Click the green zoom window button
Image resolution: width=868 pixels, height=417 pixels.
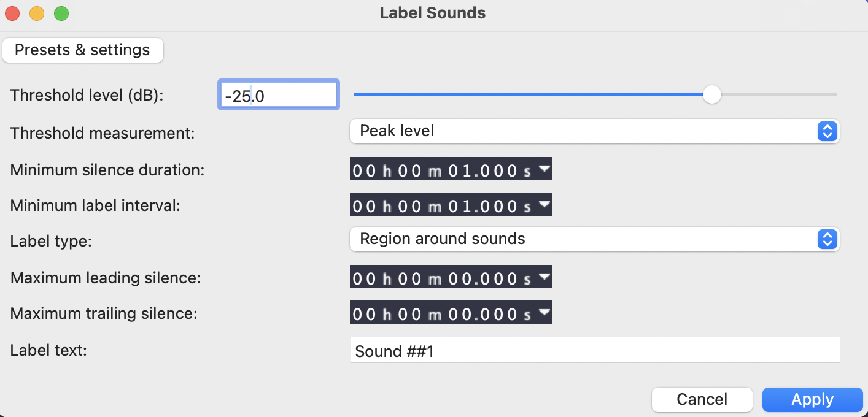[61, 13]
